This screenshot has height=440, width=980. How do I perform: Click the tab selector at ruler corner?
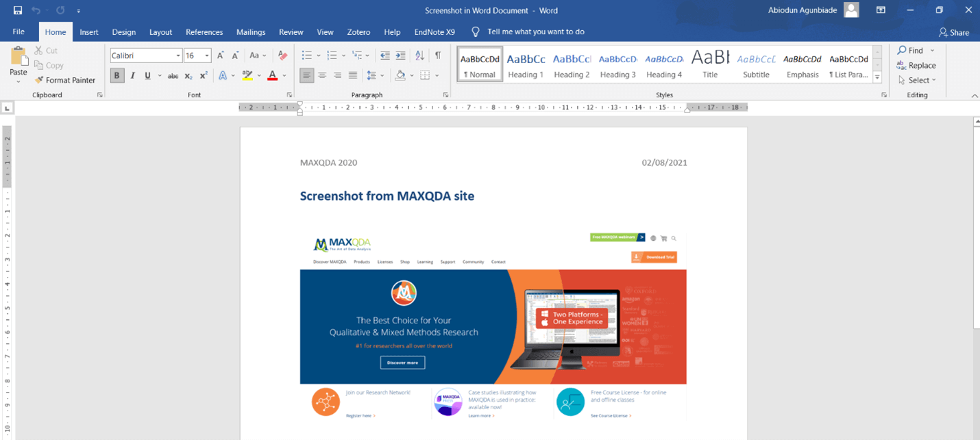tap(7, 108)
